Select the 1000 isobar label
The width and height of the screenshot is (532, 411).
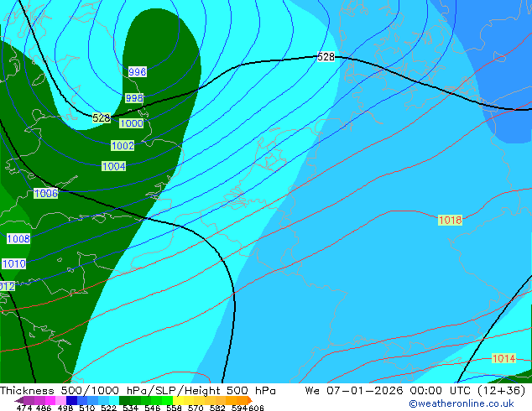coord(131,123)
